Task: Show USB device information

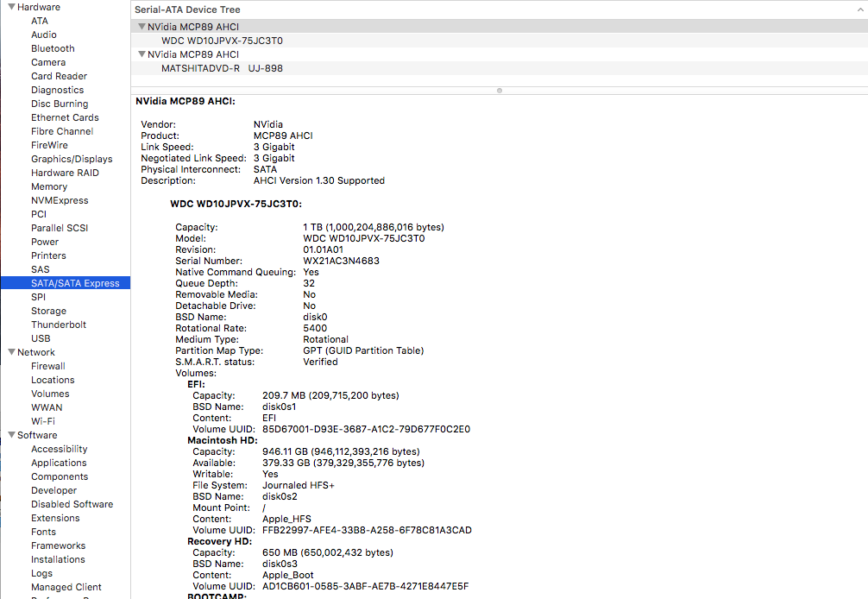Action: (x=41, y=338)
